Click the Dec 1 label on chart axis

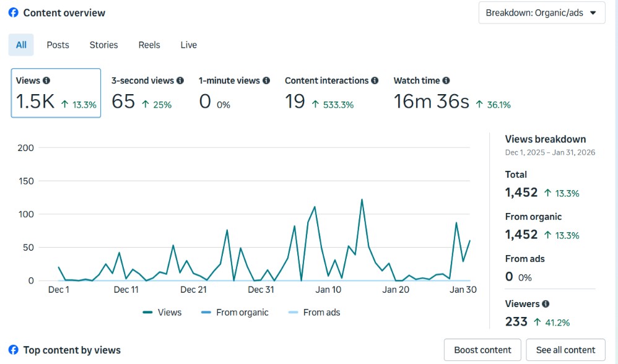pos(59,290)
